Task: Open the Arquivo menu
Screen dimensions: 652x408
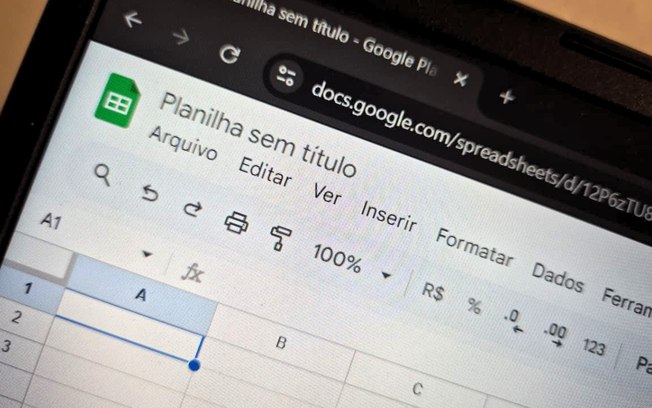Action: click(x=183, y=143)
